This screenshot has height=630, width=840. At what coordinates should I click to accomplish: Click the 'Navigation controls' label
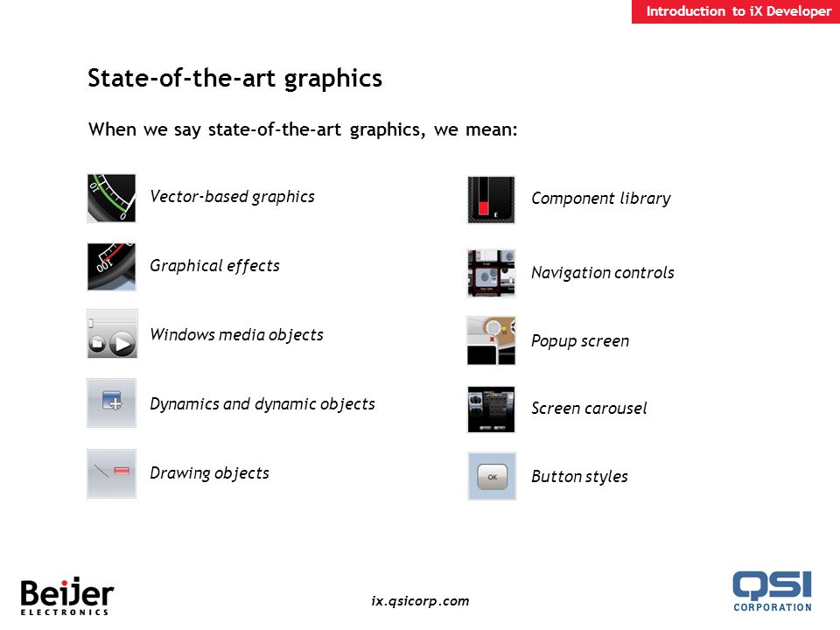pyautogui.click(x=602, y=273)
